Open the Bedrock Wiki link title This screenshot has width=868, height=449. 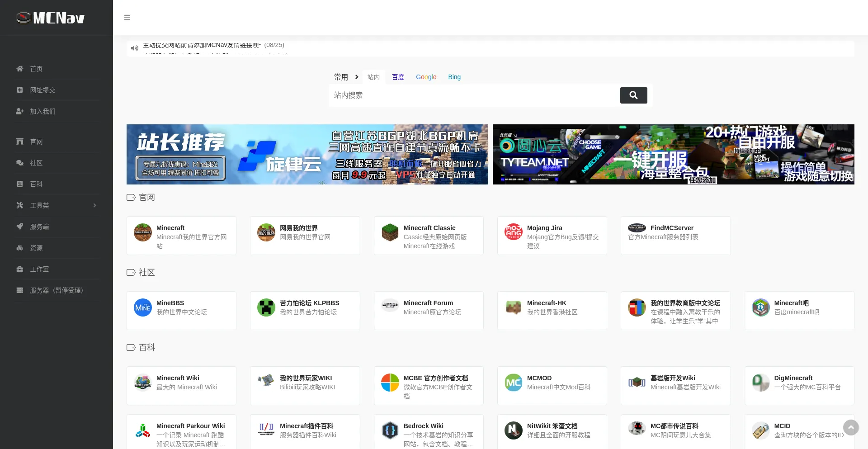[424, 426]
